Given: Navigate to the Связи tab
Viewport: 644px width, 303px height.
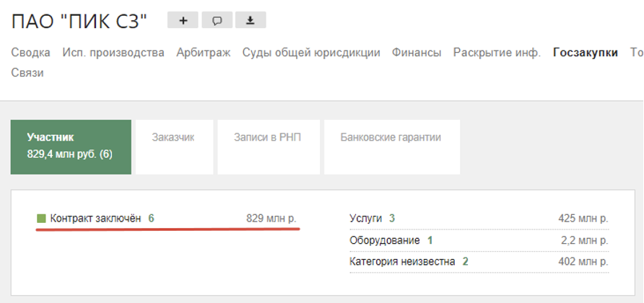Looking at the screenshot, I should (x=27, y=73).
